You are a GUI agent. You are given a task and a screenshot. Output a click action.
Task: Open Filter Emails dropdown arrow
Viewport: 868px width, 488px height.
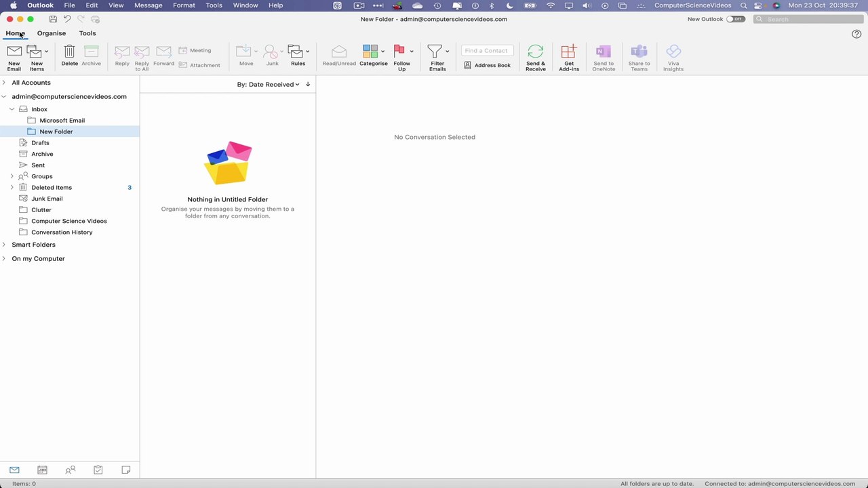447,52
